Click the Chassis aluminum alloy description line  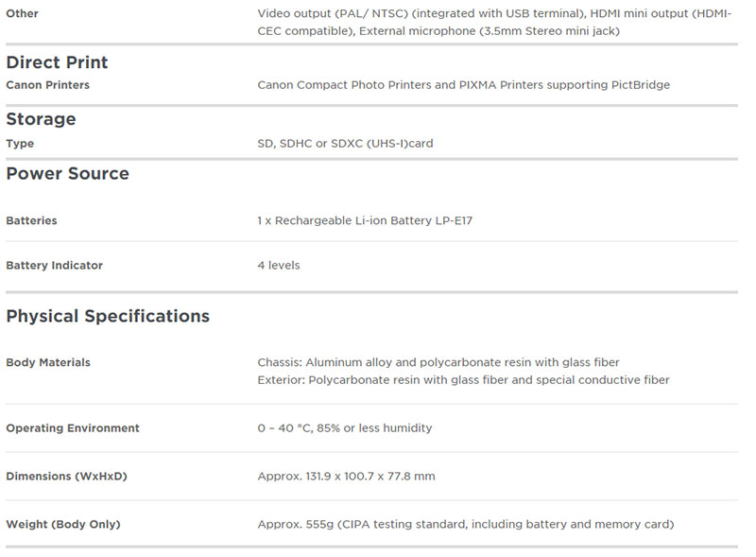click(x=438, y=363)
